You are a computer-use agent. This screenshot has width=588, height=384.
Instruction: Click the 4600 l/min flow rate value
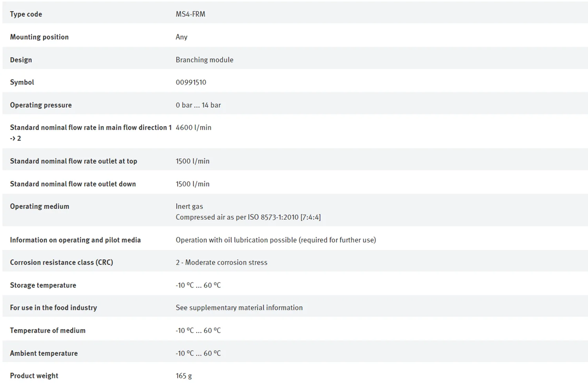193,127
